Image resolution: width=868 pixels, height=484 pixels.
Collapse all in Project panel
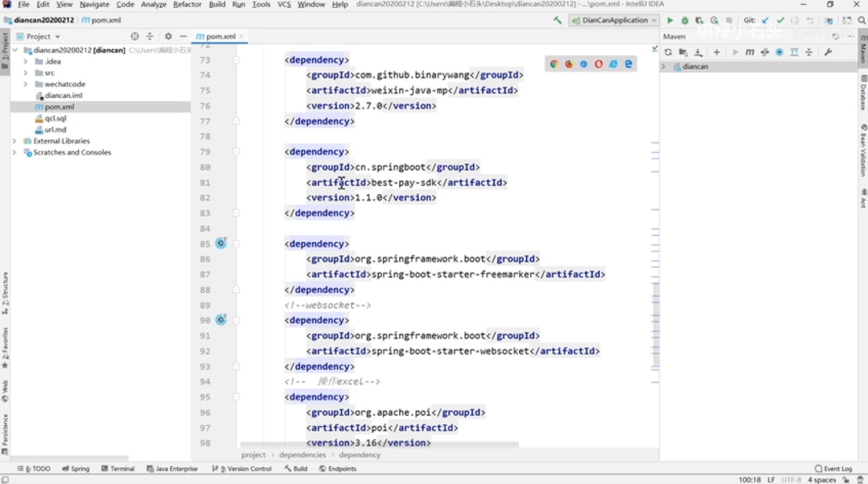coord(150,36)
